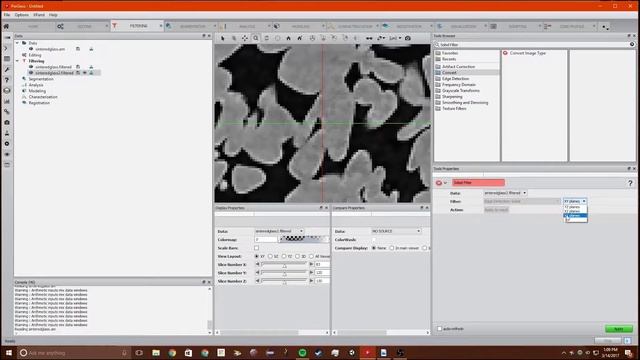
Task: Select YZ view layout radio button
Action: coord(284,256)
